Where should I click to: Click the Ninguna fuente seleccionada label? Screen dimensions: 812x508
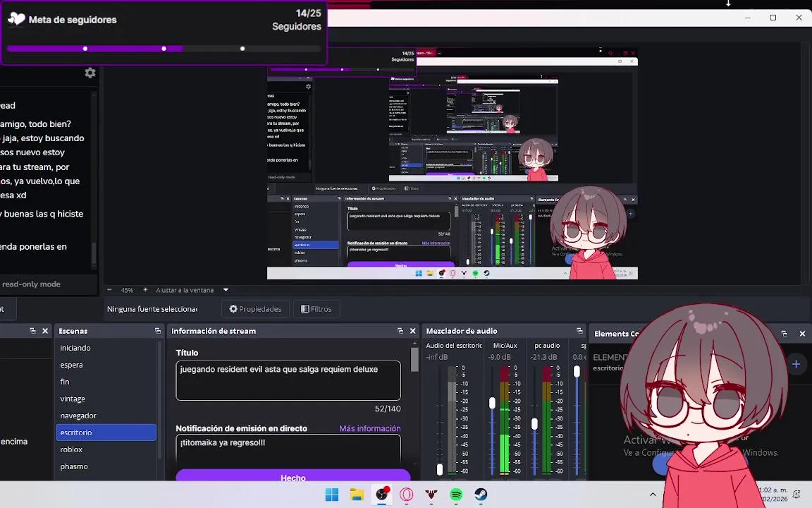click(152, 309)
